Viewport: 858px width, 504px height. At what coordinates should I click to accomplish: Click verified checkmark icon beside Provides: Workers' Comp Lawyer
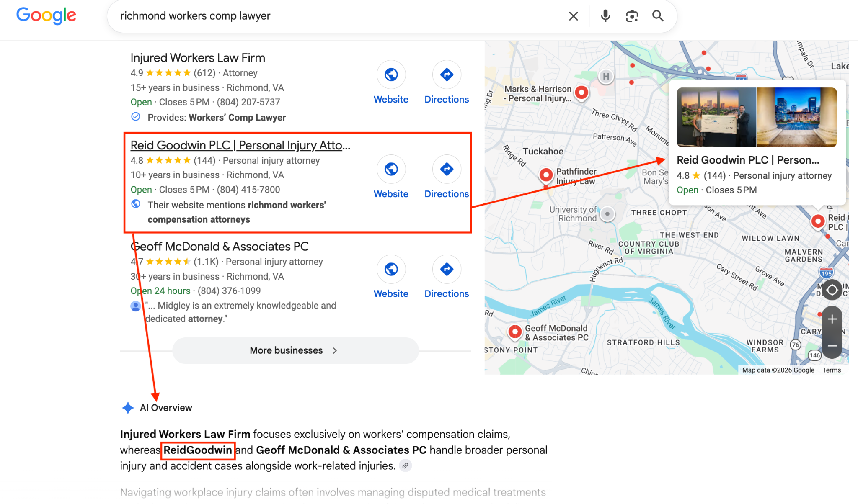(136, 117)
